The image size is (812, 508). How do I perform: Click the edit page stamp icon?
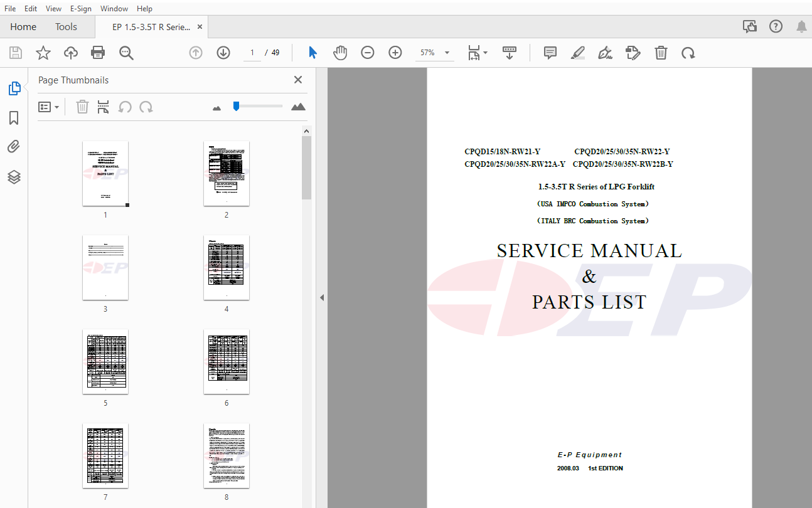[x=633, y=53]
